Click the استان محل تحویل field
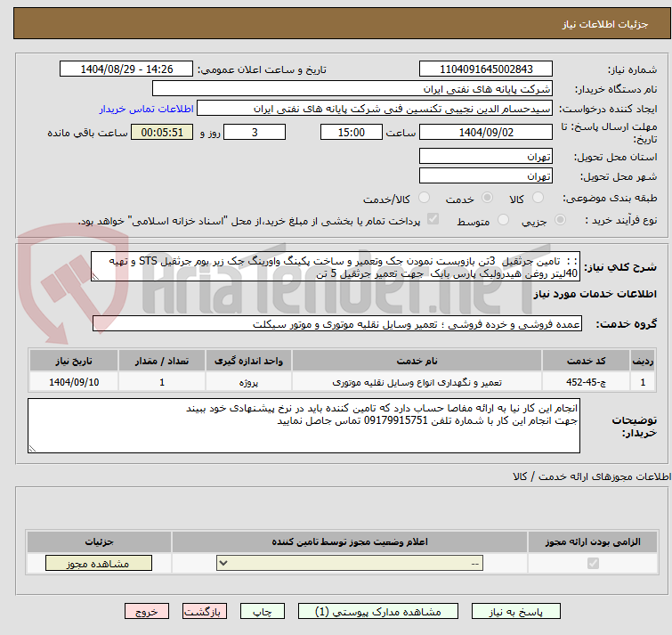The height and width of the screenshot is (635, 672). 486,157
